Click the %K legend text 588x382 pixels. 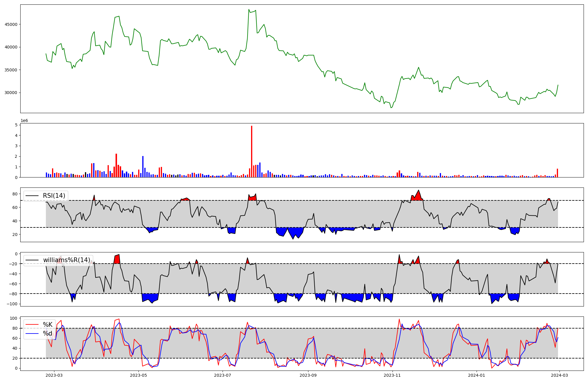48,325
